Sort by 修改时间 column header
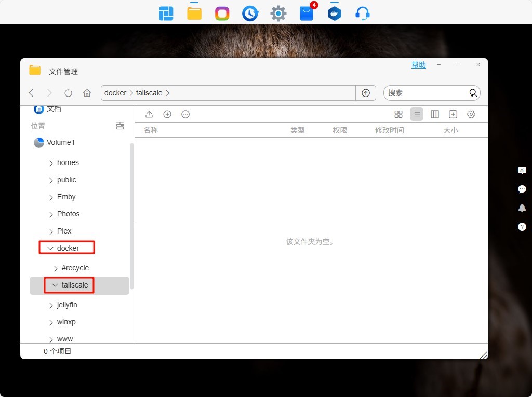Image resolution: width=532 pixels, height=397 pixels. 389,130
